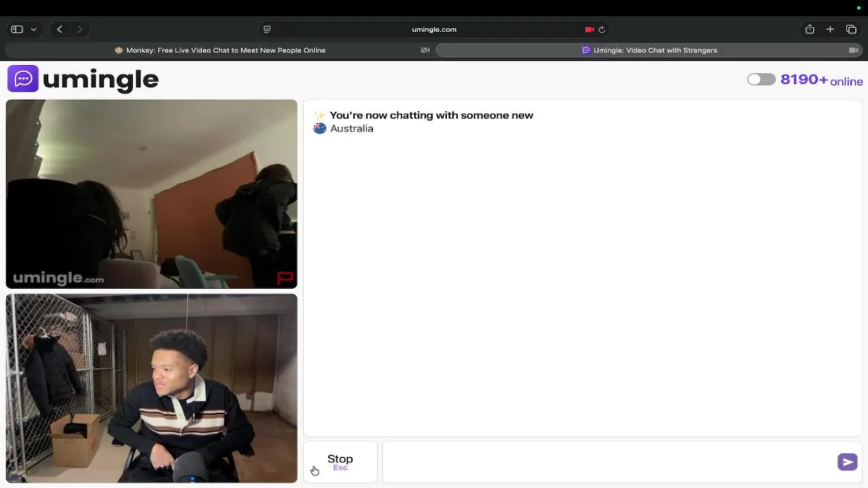Reload the umingle.com page
The height and width of the screenshot is (488, 868).
pyautogui.click(x=601, y=29)
